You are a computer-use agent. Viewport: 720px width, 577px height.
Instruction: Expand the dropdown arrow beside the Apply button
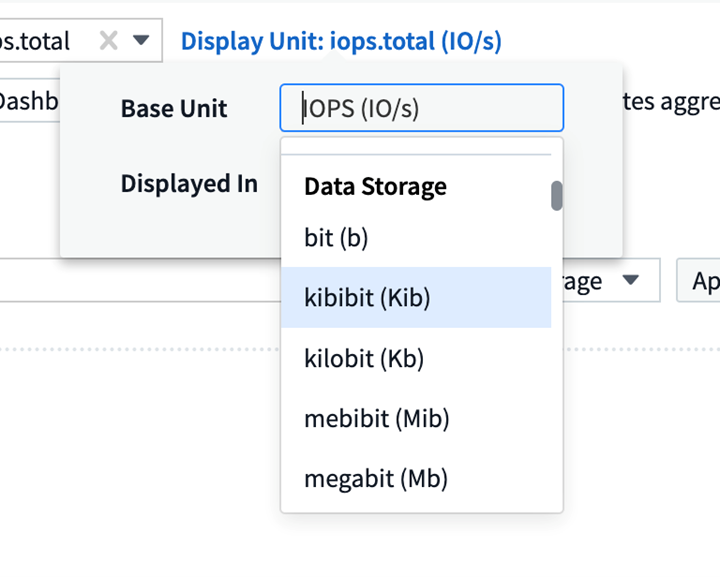pos(630,281)
